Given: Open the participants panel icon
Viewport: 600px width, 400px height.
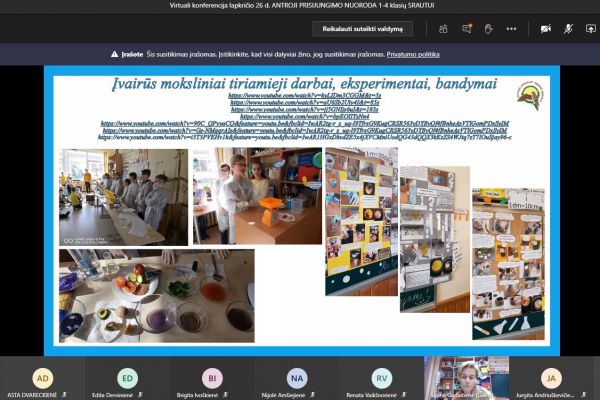Looking at the screenshot, I should coord(443,29).
